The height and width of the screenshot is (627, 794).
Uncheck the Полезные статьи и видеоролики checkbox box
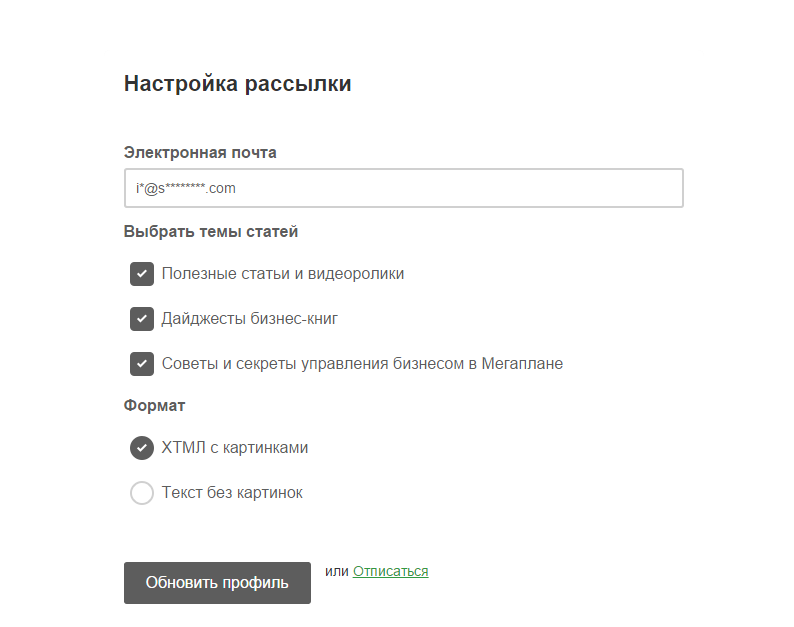point(142,274)
